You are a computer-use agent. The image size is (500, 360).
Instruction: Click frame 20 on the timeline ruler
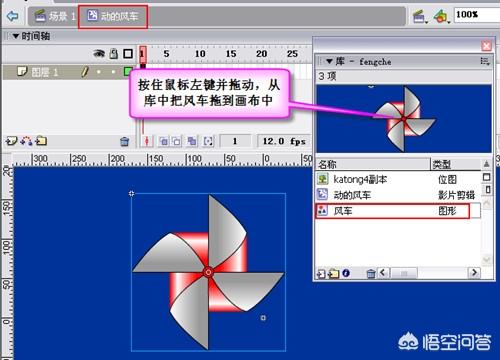(x=262, y=54)
